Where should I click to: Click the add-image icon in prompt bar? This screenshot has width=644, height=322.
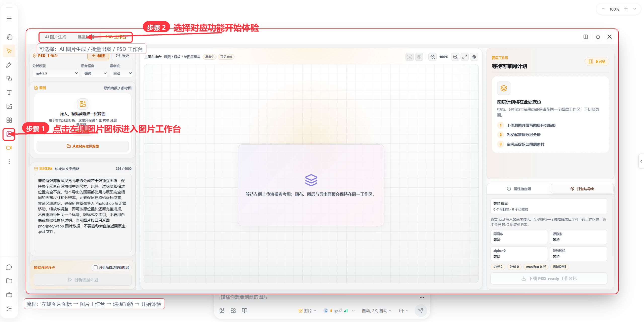point(222,310)
